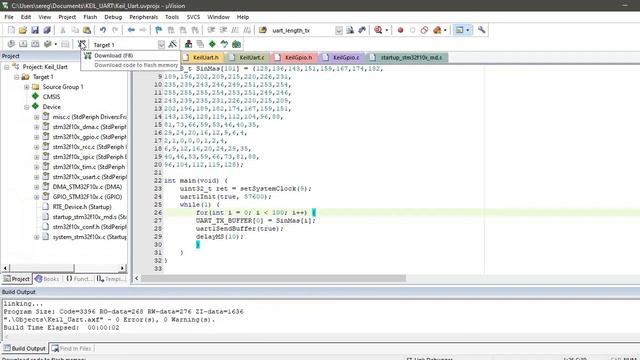
Task: Insert bookmark flag icon
Action: [159, 30]
